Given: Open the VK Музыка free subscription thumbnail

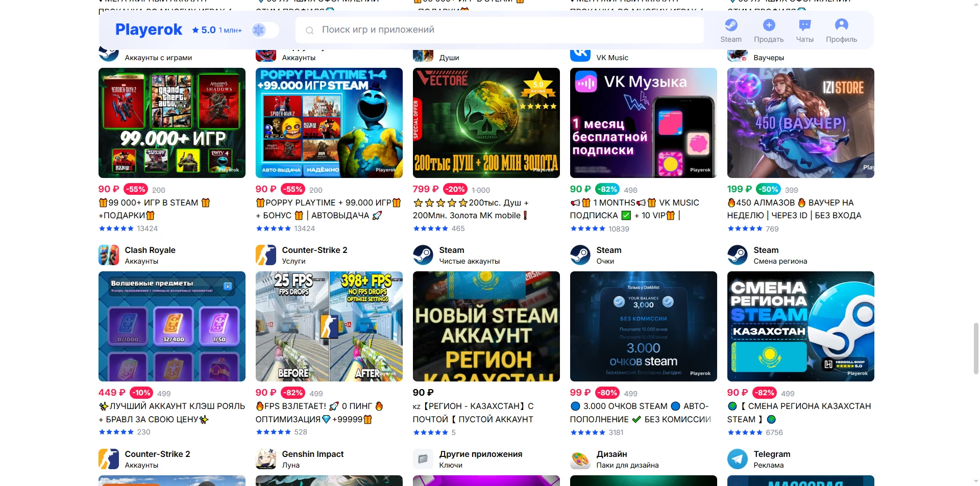Looking at the screenshot, I should (x=643, y=123).
